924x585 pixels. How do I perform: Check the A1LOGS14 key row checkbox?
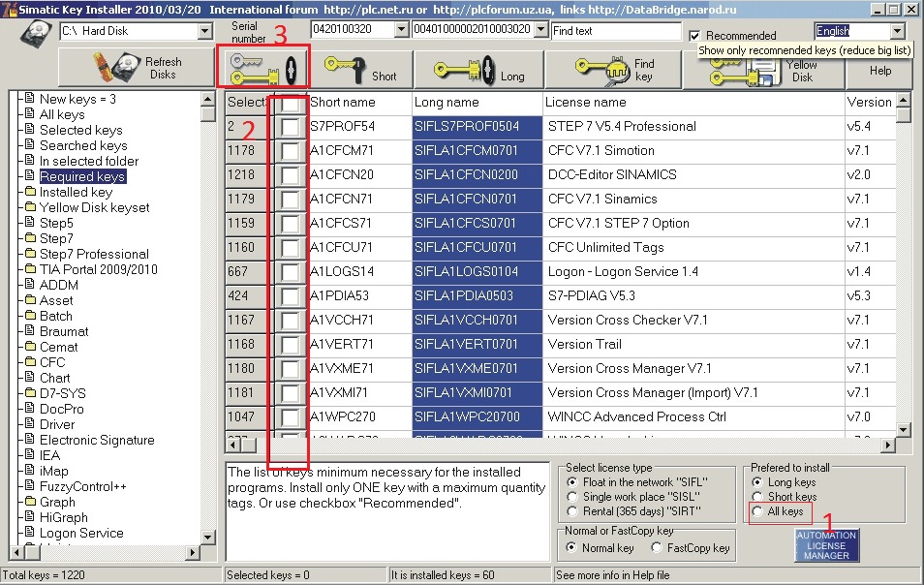click(290, 272)
